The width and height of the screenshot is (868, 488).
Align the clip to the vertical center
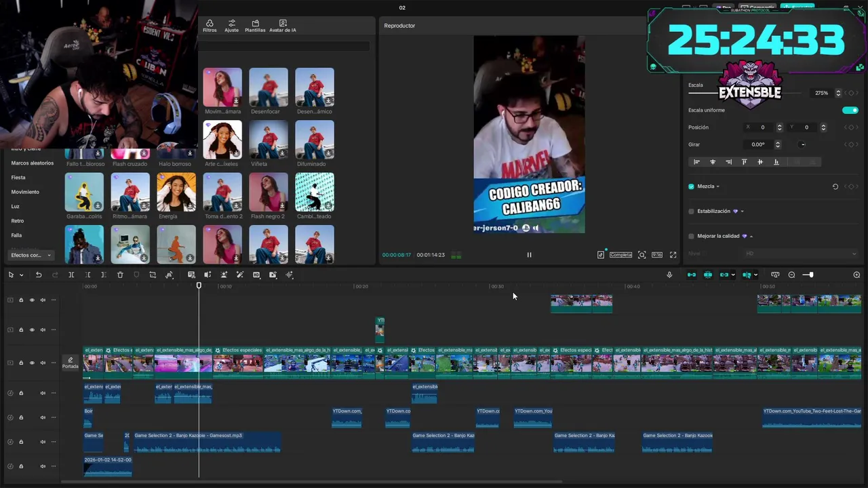point(760,162)
